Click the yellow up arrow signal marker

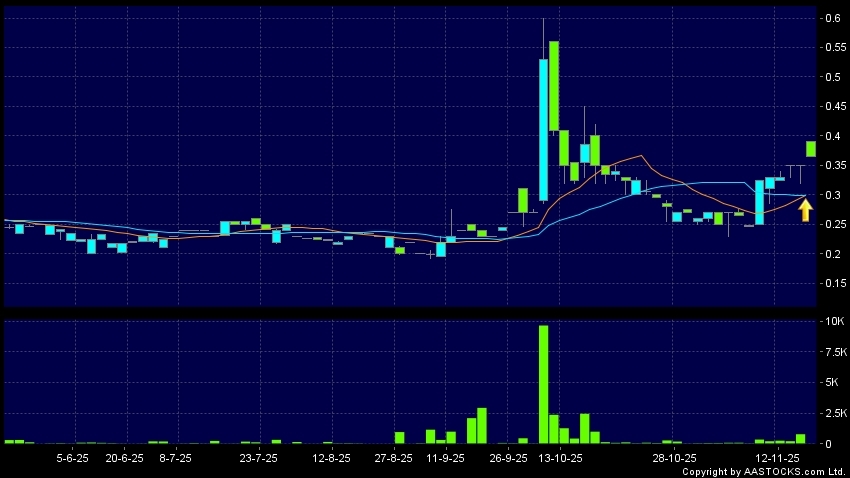[x=805, y=209]
